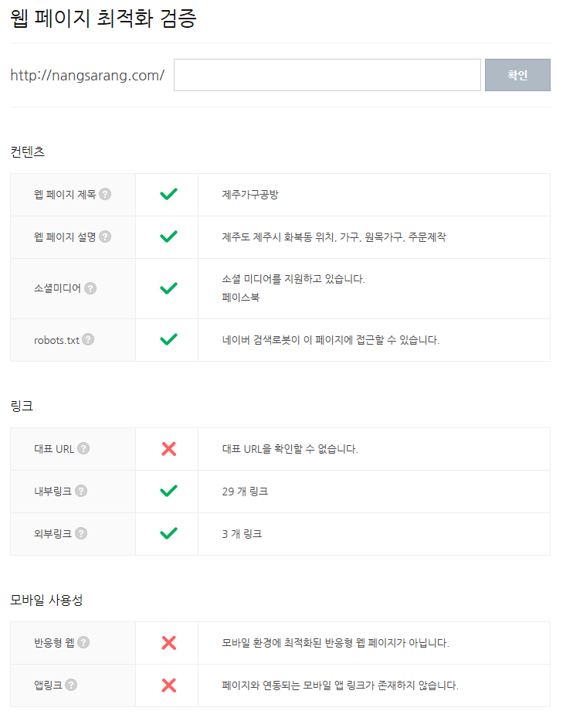Click red X mark in 반응형 웹 row
573x728 pixels.
(169, 643)
